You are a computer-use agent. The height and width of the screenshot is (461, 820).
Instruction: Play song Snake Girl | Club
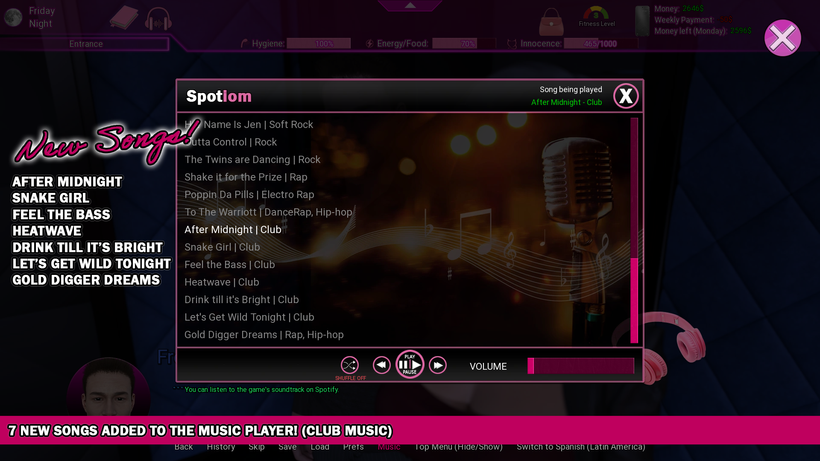point(222,247)
